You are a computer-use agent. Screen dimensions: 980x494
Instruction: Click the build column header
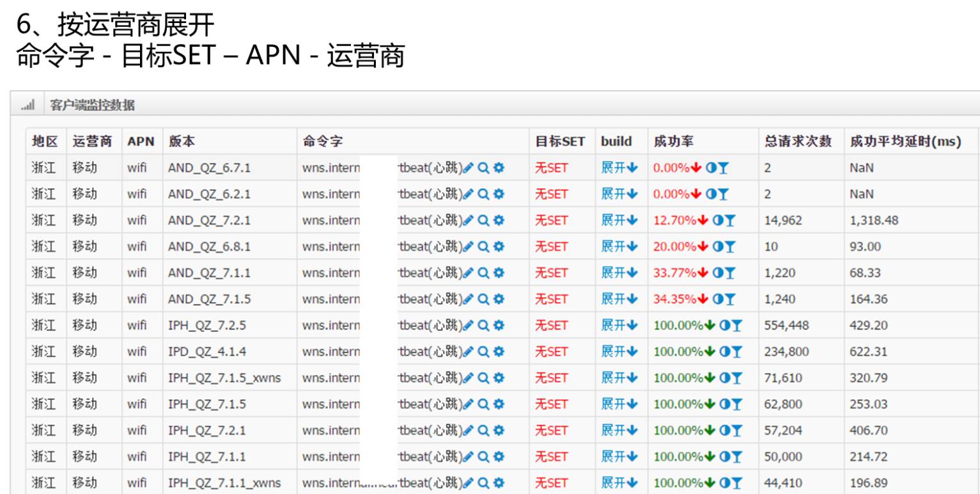616,141
